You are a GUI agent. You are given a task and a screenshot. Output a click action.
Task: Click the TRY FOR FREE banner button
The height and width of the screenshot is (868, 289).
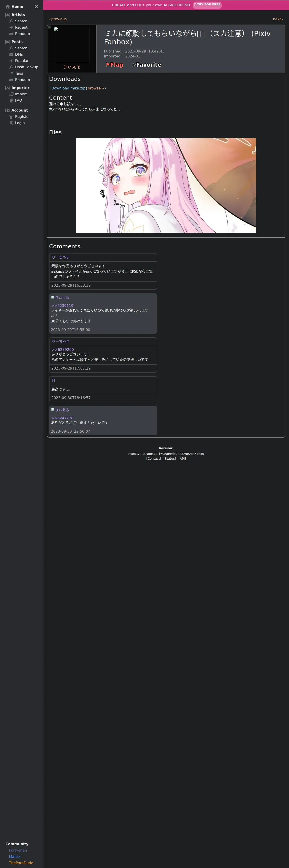[x=207, y=5]
